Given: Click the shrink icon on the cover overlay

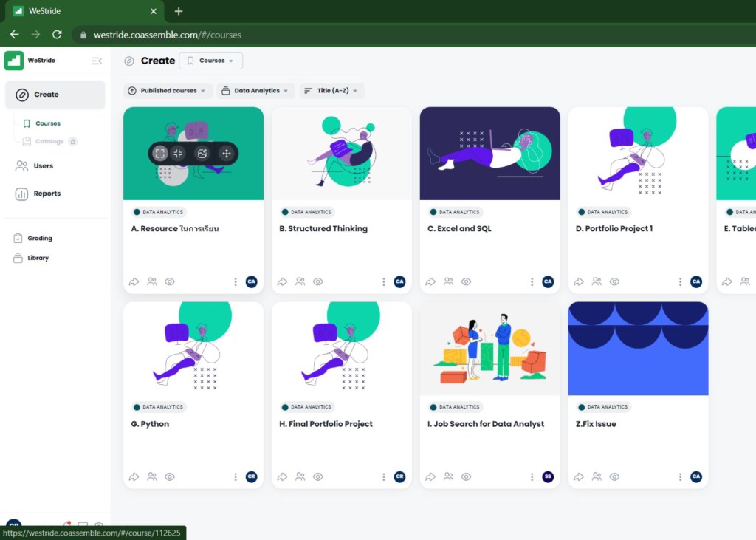Looking at the screenshot, I should 178,154.
